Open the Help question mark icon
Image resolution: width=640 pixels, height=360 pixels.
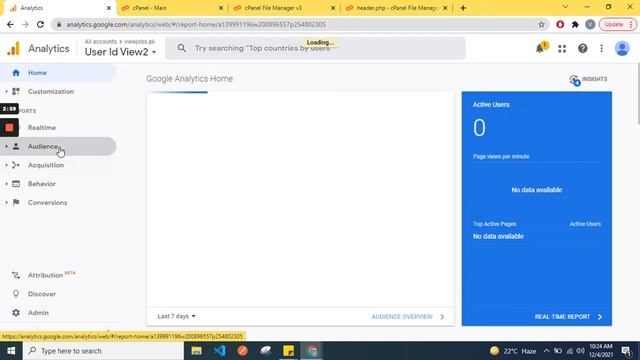coord(582,49)
